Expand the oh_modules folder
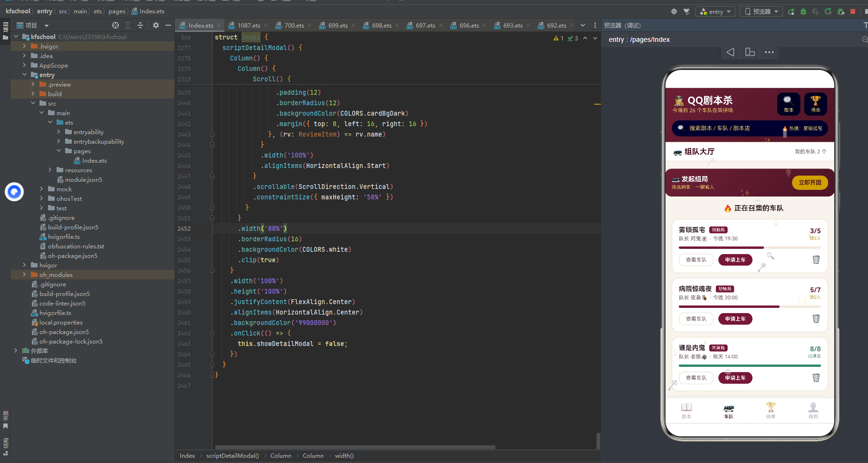The height and width of the screenshot is (463, 868). click(25, 275)
